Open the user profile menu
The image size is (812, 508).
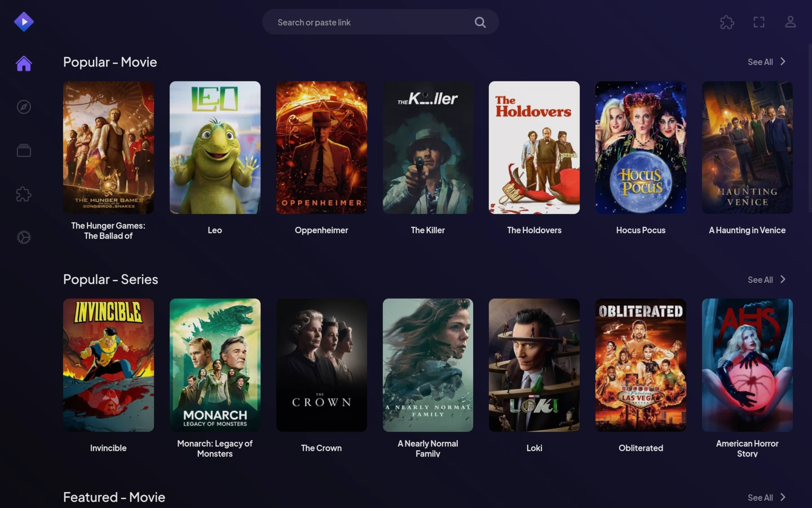point(791,22)
